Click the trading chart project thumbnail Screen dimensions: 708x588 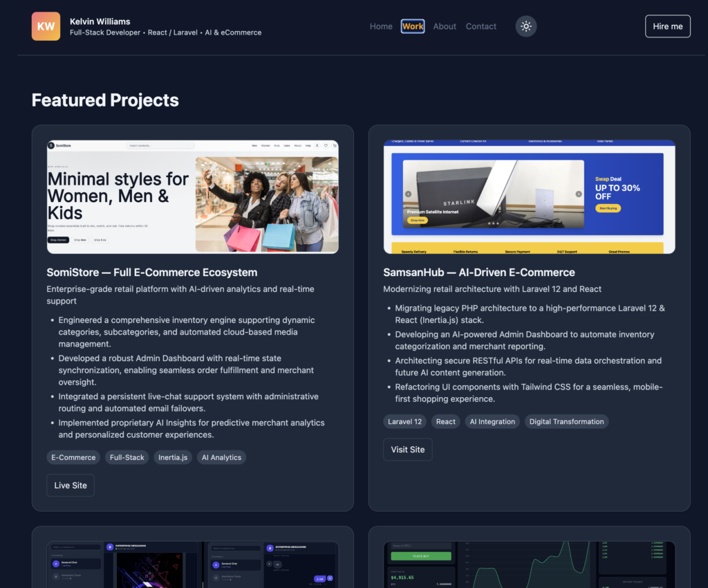click(529, 564)
